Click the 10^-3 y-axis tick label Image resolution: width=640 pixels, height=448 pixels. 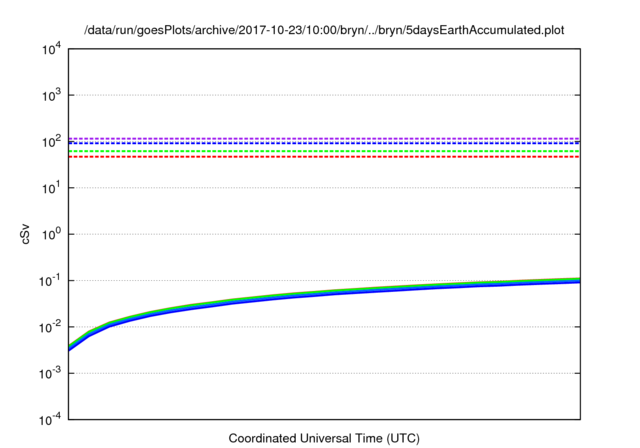[x=50, y=373]
